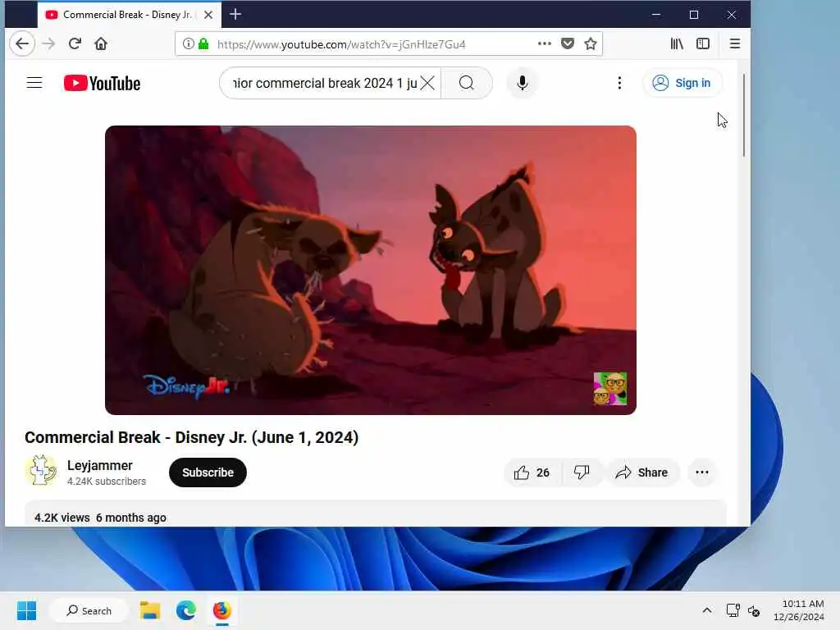Select the Commercial Break - Disney Jr. tab
The image size is (840, 630).
(127, 15)
